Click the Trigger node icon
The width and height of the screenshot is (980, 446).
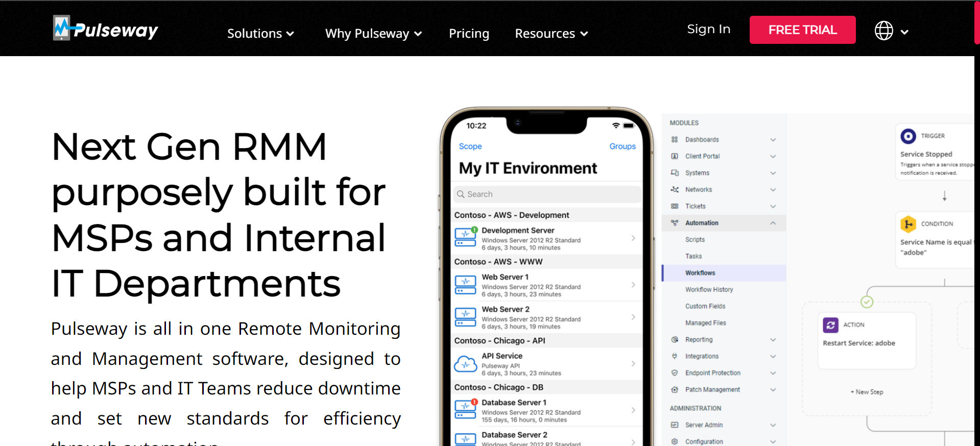coord(908,136)
